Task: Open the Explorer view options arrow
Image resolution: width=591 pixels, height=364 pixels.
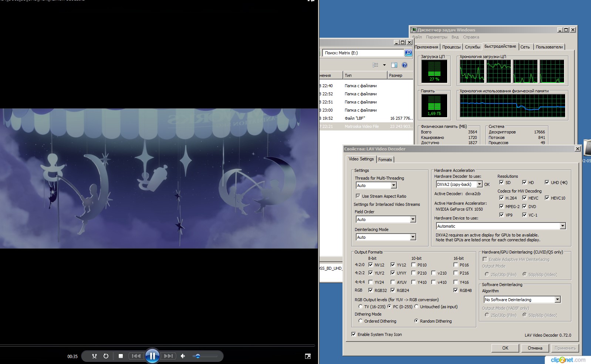Action: click(x=384, y=65)
